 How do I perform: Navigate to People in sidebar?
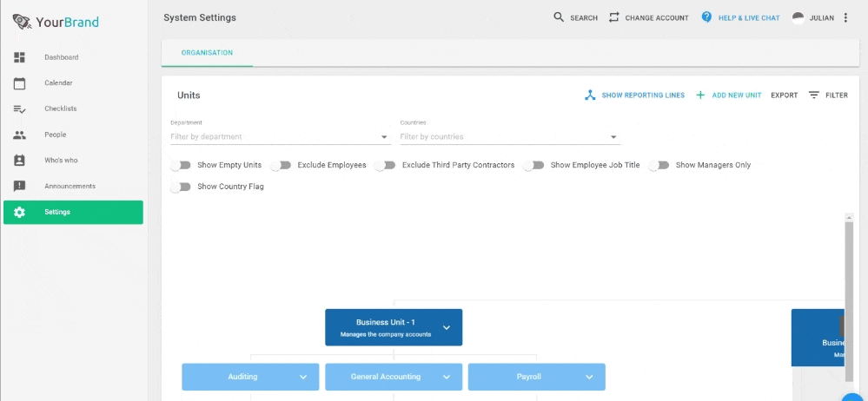(x=73, y=135)
